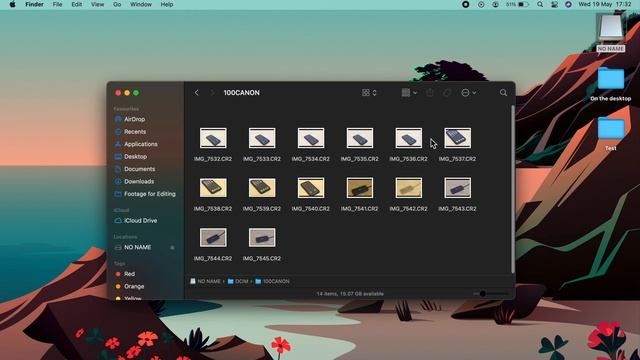
Task: Select thumbnail IMG_7533.CR2
Action: (x=262, y=138)
